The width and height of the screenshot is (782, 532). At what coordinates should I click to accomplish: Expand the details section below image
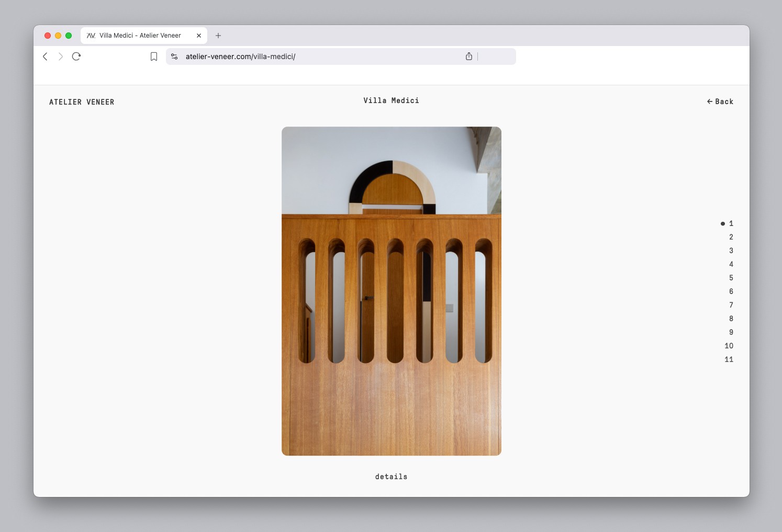(x=391, y=477)
